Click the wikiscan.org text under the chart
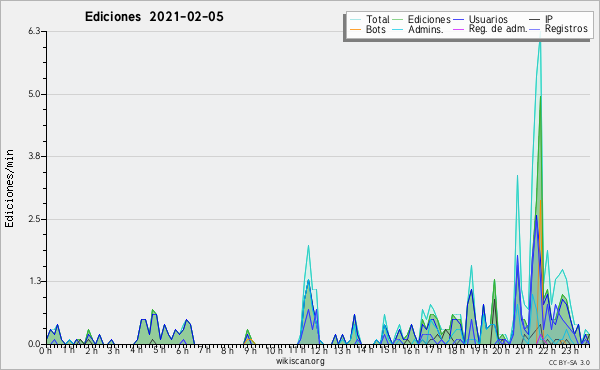The width and height of the screenshot is (600, 370). pos(300,361)
